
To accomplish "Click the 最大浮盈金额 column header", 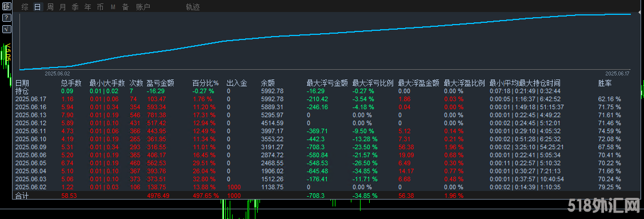I will coord(418,83).
